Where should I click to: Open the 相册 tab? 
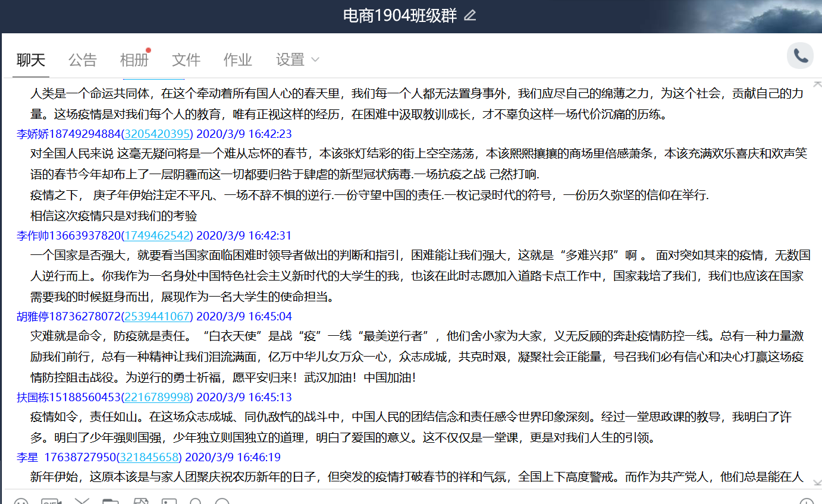pos(134,59)
